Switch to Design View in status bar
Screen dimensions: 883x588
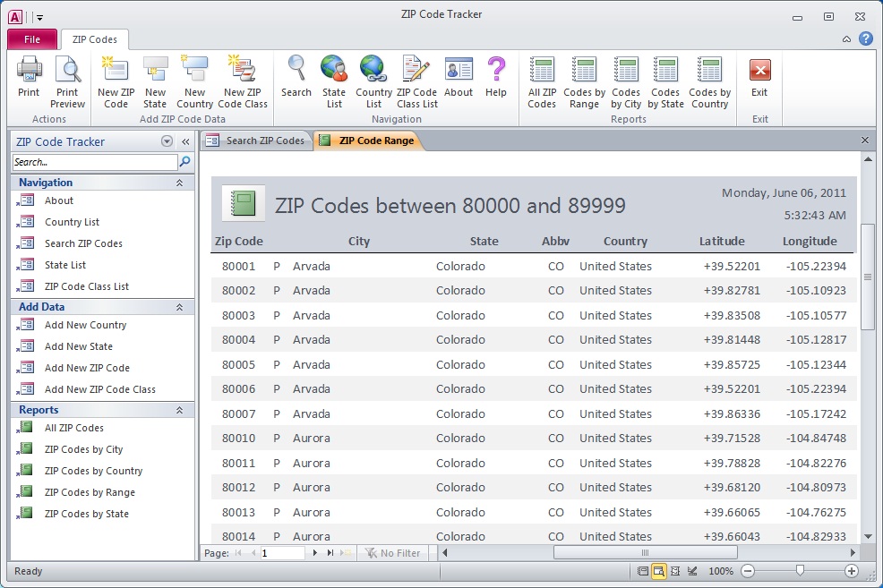pos(692,571)
